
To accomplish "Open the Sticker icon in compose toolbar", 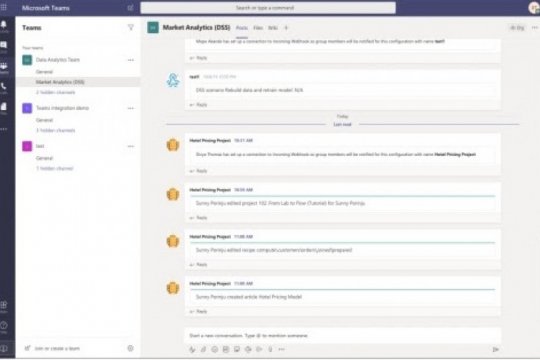I will [x=237, y=349].
